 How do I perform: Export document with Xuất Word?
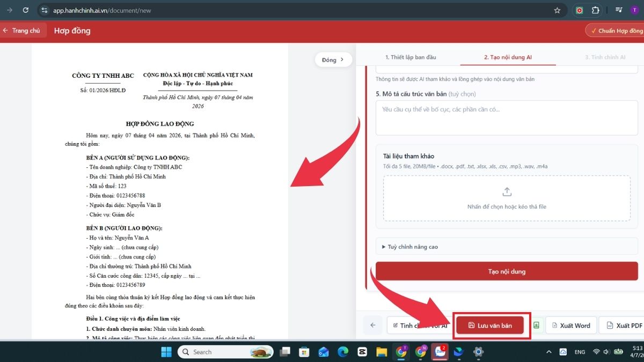pos(571,326)
